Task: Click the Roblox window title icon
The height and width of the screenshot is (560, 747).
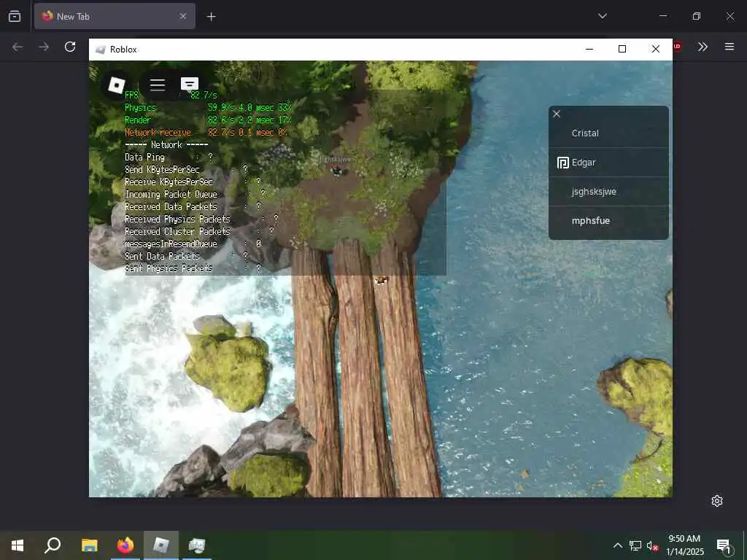Action: click(100, 50)
